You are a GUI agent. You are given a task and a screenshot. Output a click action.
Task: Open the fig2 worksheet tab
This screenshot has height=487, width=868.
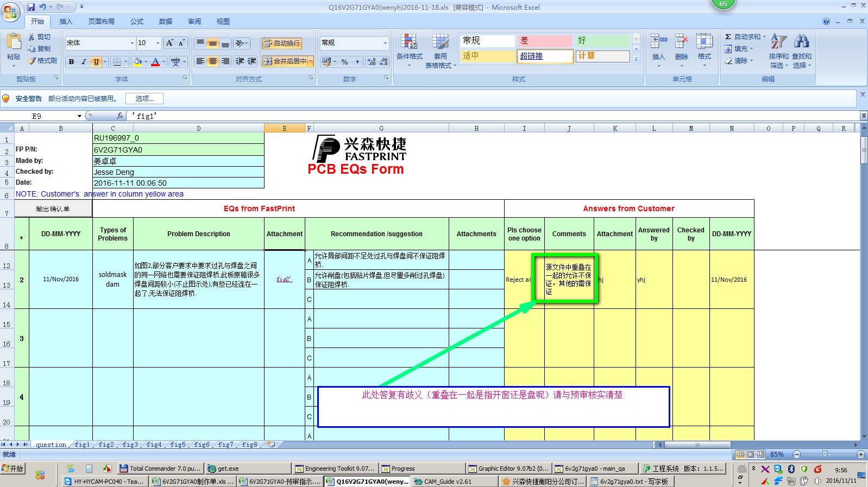[x=106, y=445]
